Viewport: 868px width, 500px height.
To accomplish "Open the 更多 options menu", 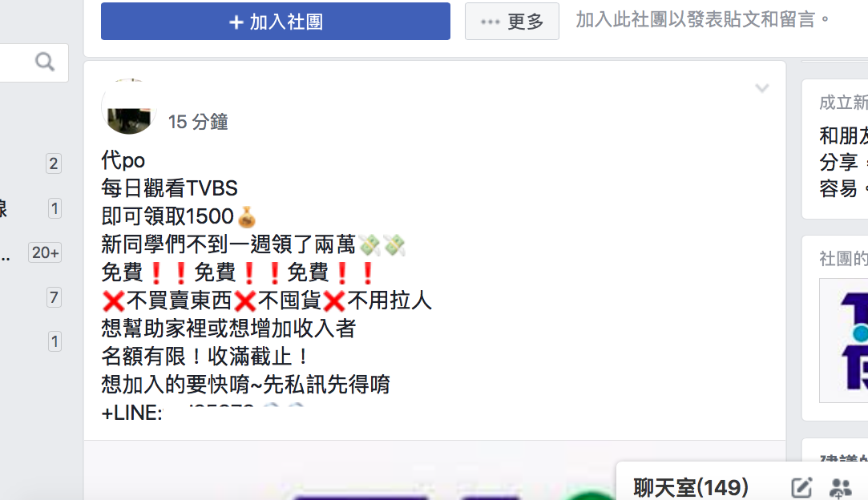I will [x=511, y=21].
